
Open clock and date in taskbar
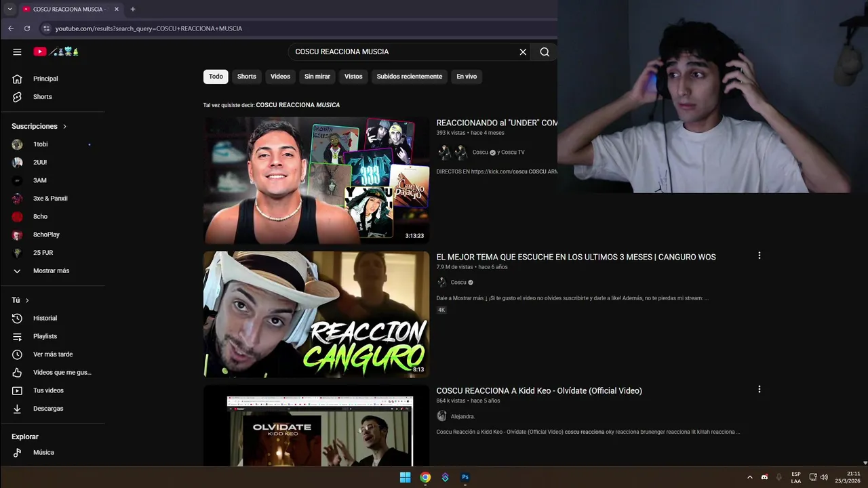click(x=848, y=477)
